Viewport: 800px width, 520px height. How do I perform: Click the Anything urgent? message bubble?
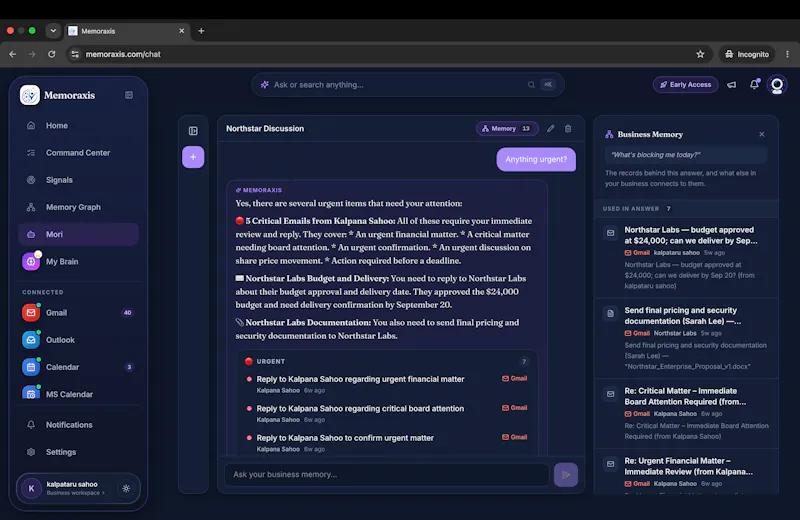click(x=536, y=159)
